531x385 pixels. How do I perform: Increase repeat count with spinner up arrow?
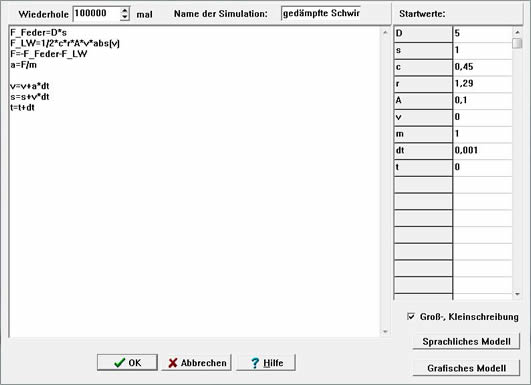[125, 10]
